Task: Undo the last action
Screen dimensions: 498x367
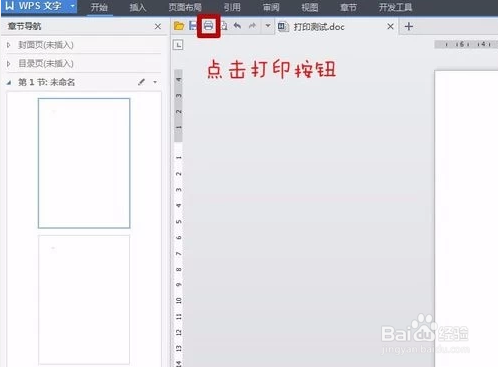Action: point(237,26)
